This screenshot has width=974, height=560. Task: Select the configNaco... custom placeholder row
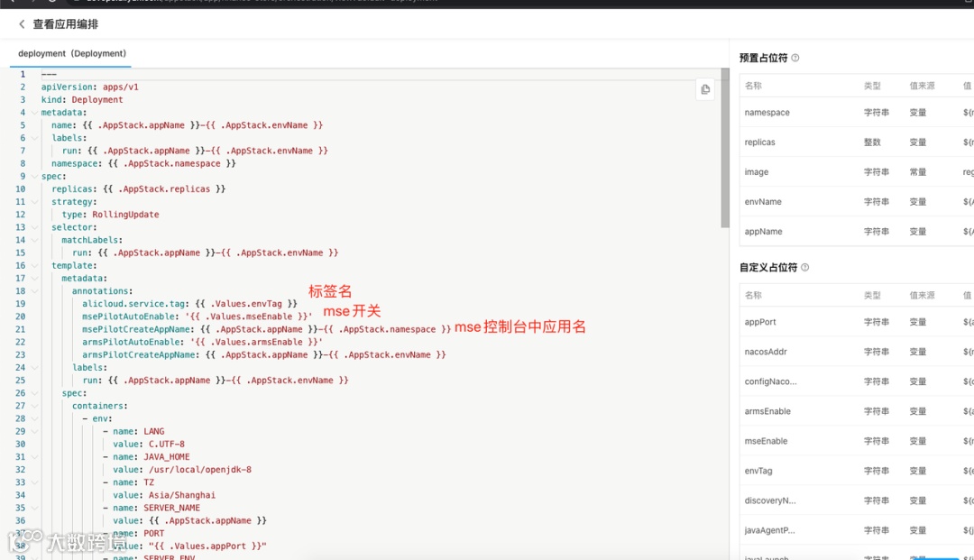coord(857,381)
